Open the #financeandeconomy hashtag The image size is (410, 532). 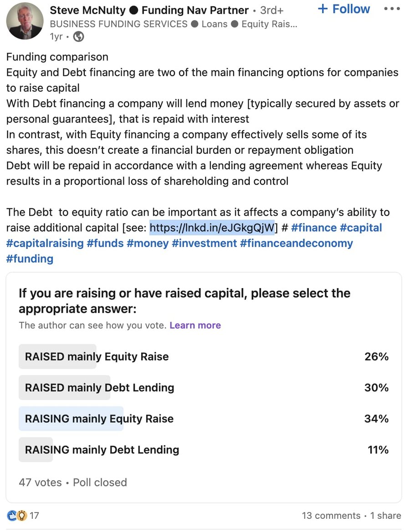pos(297,243)
